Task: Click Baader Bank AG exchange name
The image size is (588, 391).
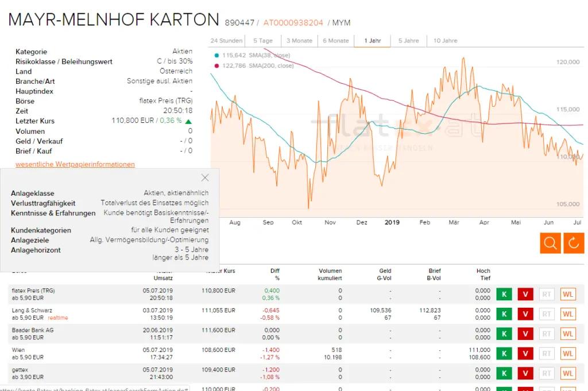Action: coord(33,330)
